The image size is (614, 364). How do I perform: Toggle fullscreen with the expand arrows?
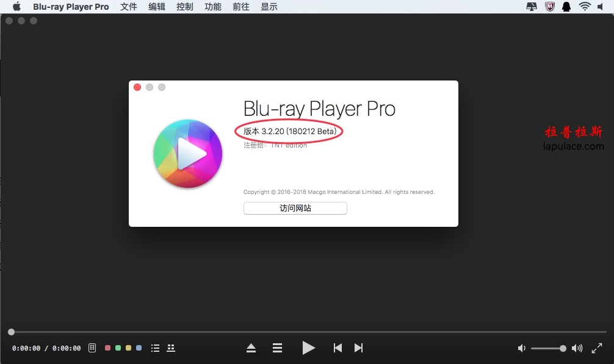coord(597,348)
